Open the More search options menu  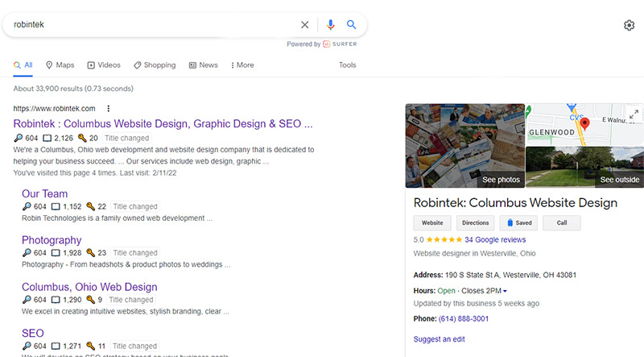click(242, 65)
